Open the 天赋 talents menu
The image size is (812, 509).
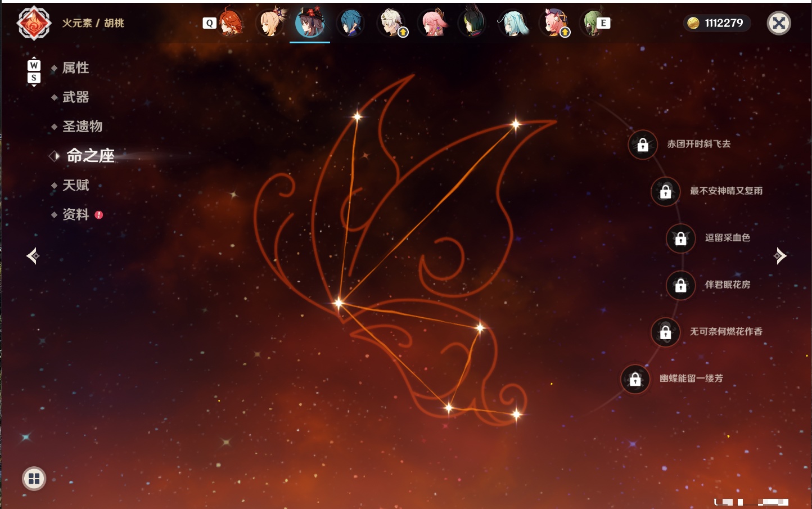click(x=75, y=185)
